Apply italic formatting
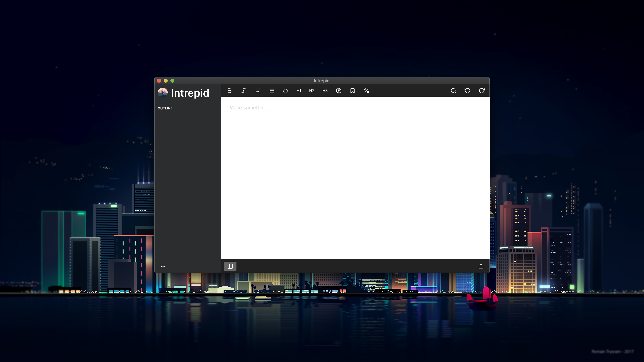 pyautogui.click(x=243, y=91)
